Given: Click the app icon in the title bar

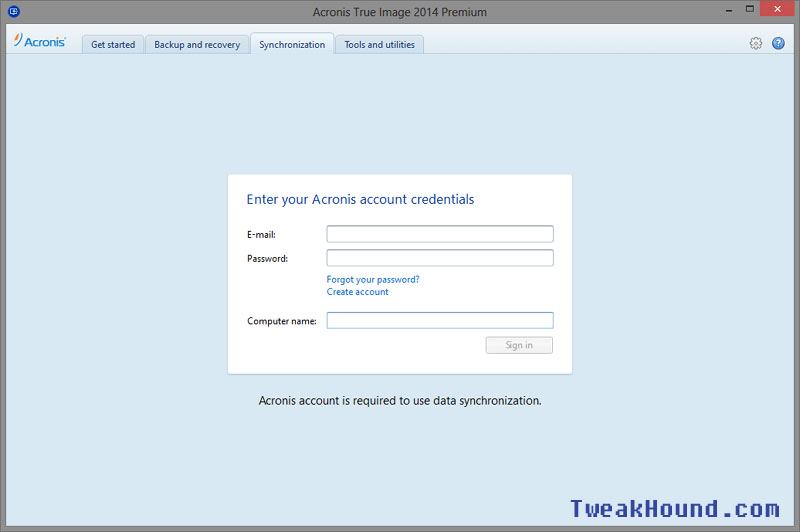Looking at the screenshot, I should pos(13,12).
